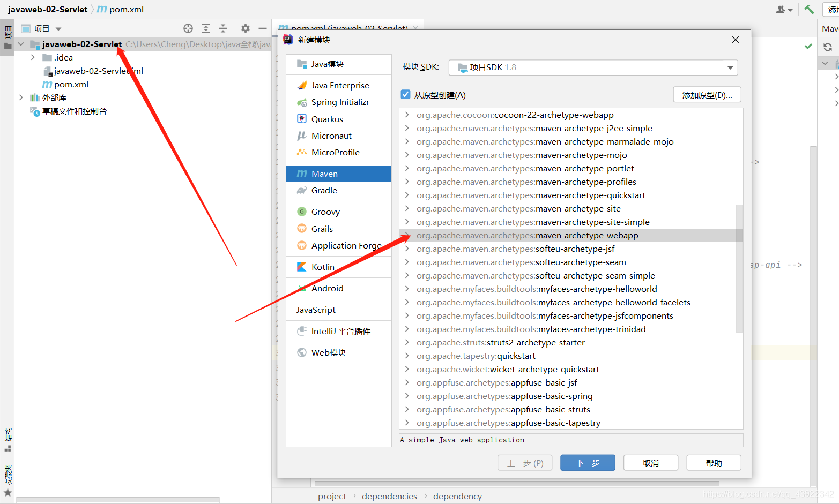Screen dimensions: 839x504
Task: Click the archetype list scrollbar
Action: coord(739,268)
